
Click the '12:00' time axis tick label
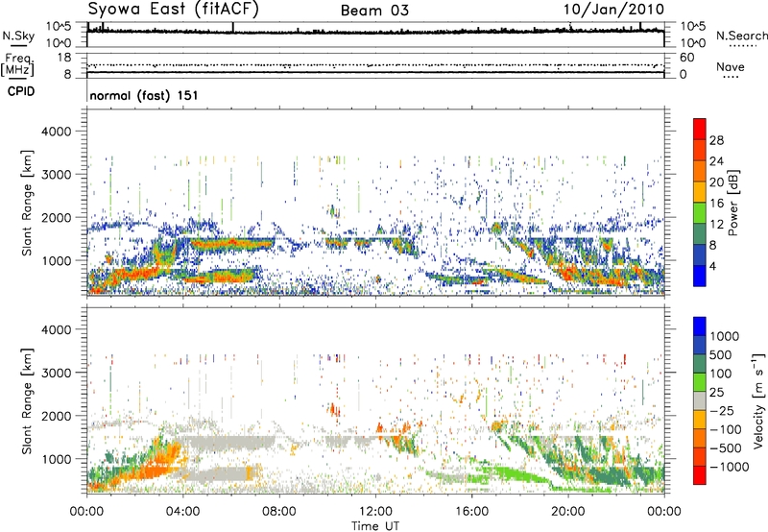click(375, 512)
